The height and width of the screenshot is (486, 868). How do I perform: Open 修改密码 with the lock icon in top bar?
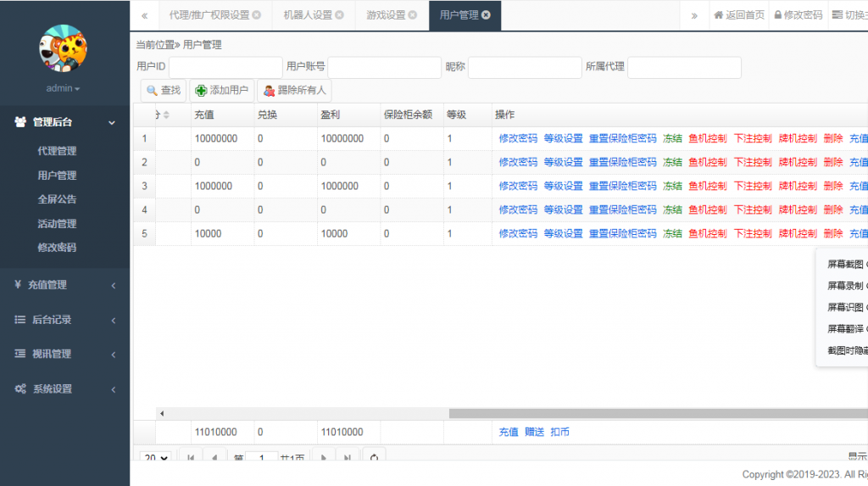tap(797, 15)
